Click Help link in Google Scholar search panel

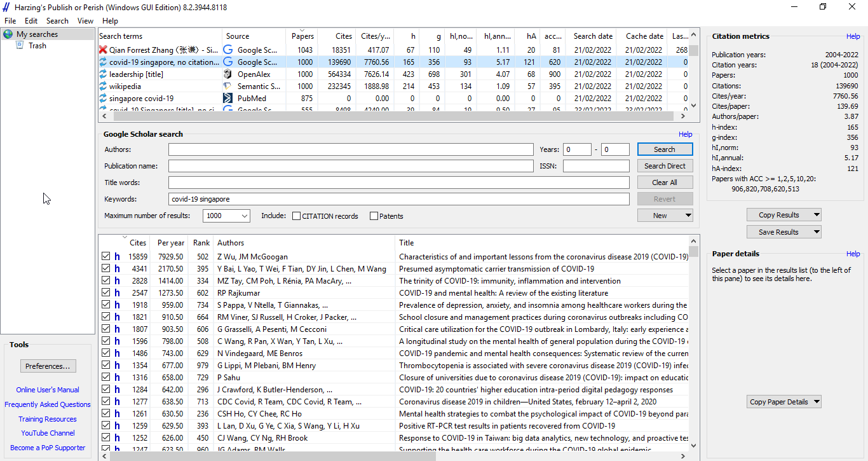685,134
